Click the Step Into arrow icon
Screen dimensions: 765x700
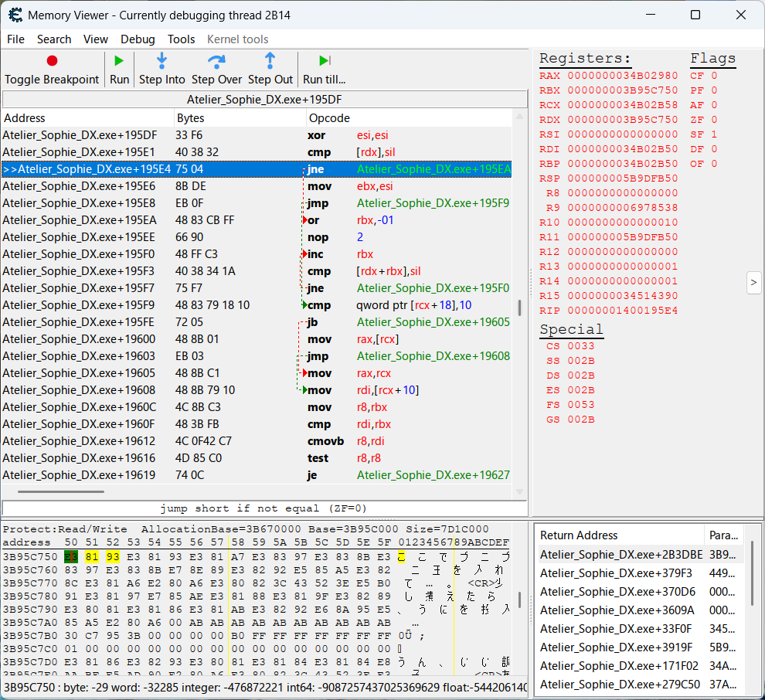click(x=162, y=61)
